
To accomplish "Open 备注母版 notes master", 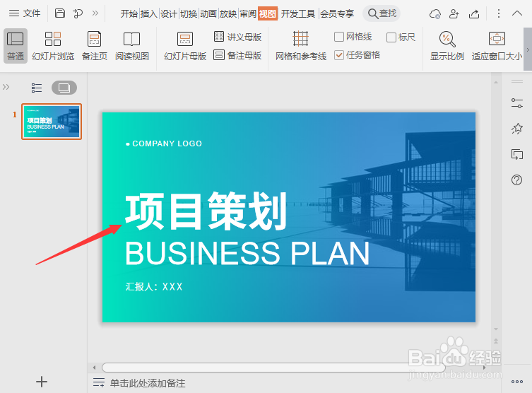I will 237,55.
